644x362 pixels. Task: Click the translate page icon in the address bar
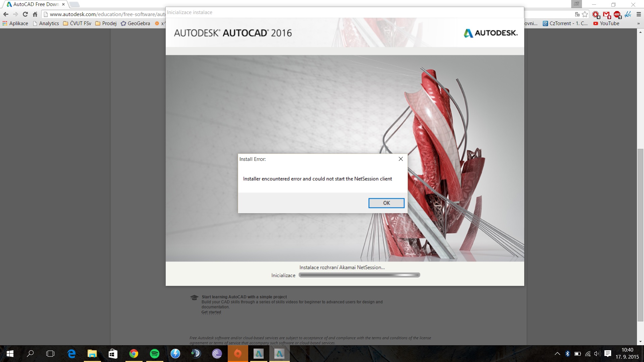tap(577, 14)
